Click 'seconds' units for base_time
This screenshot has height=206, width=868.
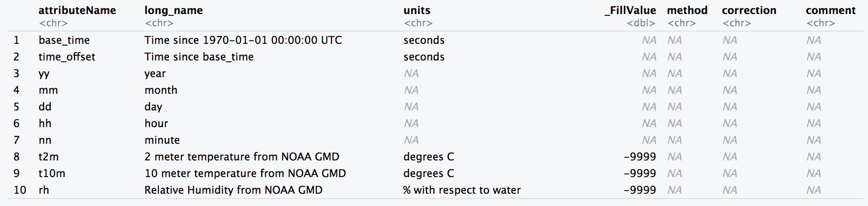pyautogui.click(x=423, y=40)
